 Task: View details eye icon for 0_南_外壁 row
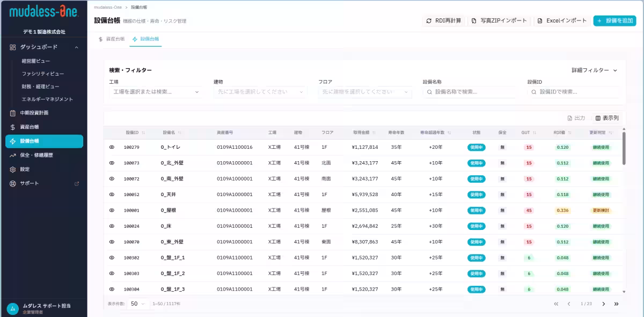pyautogui.click(x=112, y=178)
